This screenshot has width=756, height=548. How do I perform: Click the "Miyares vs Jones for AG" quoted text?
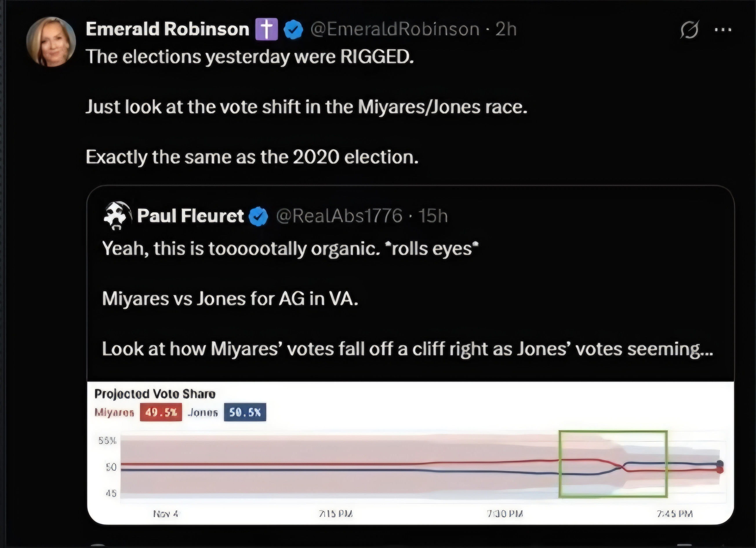pos(230,299)
